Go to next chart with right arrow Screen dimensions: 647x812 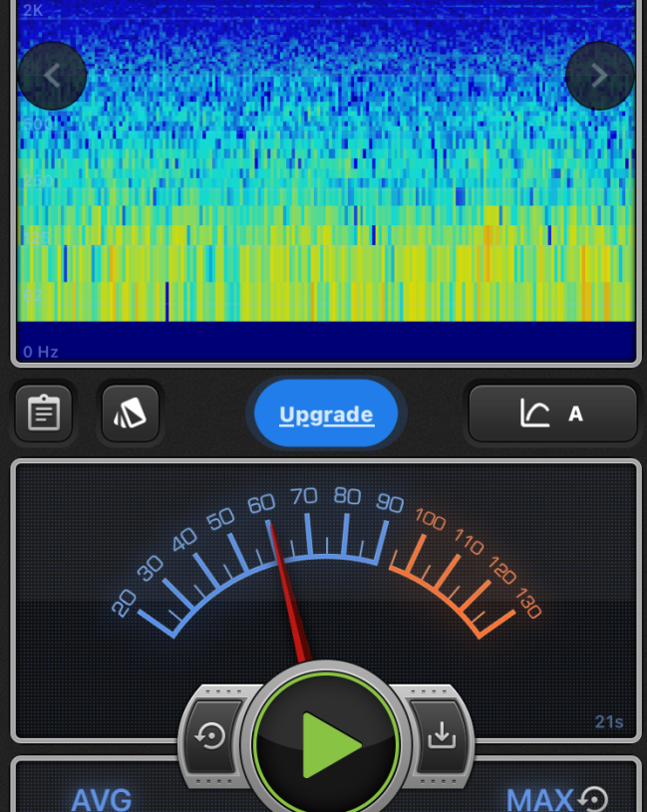click(599, 76)
